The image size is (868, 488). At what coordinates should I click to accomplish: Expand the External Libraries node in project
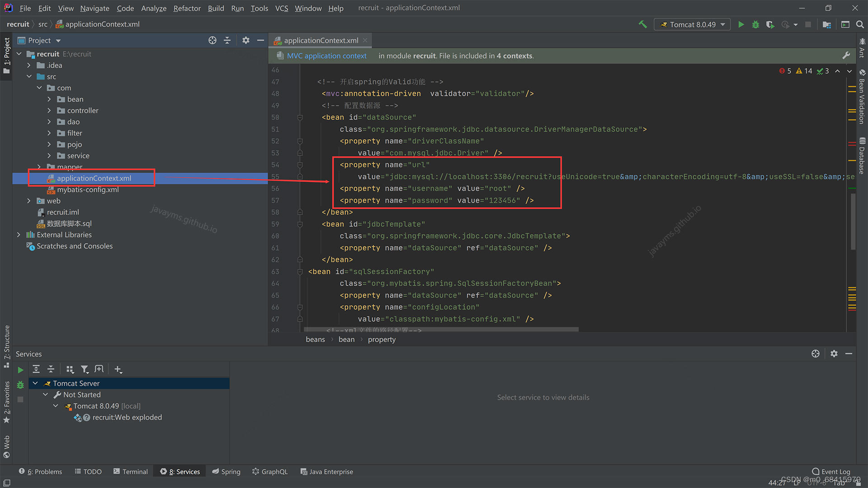(20, 234)
